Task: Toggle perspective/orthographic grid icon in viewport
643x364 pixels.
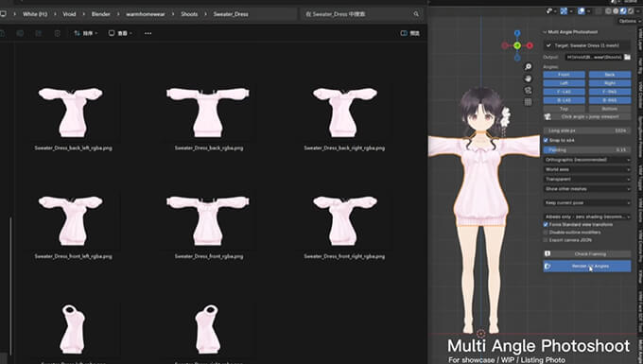Action: (529, 102)
